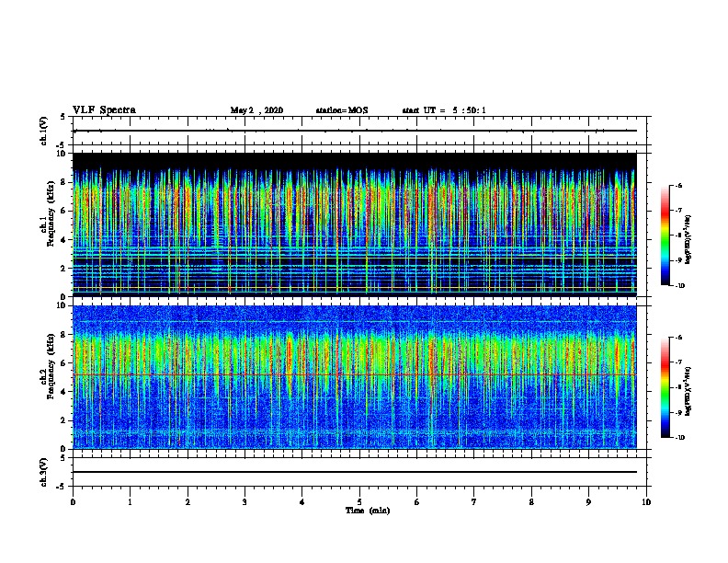Click the ch.2 colorbar '-10' tick label

(679, 437)
